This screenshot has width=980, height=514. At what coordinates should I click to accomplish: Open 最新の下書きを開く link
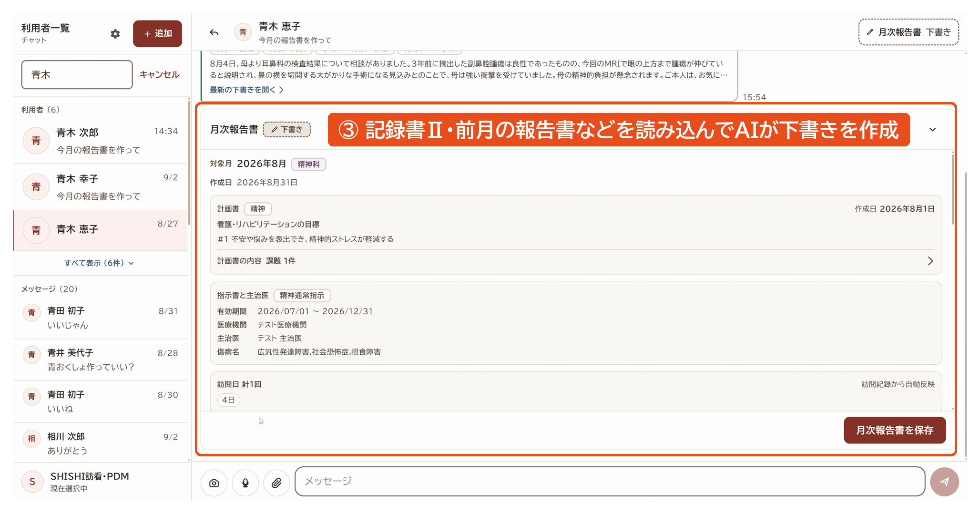[x=246, y=90]
